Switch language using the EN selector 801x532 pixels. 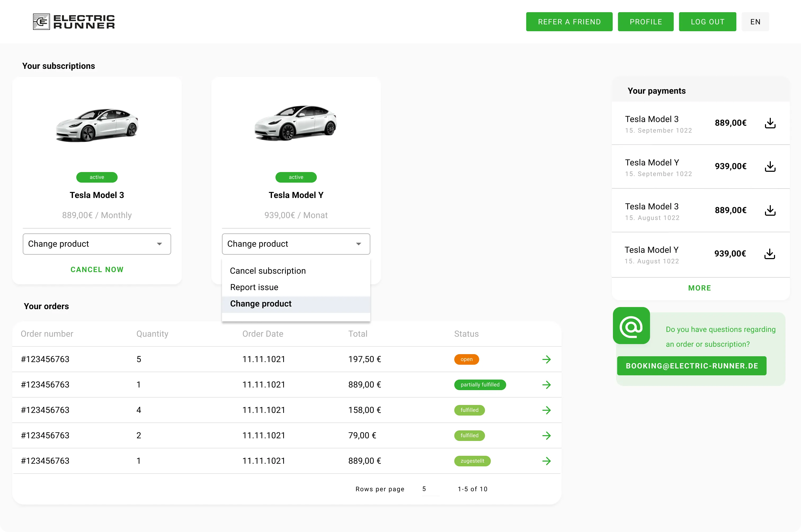[x=755, y=22]
